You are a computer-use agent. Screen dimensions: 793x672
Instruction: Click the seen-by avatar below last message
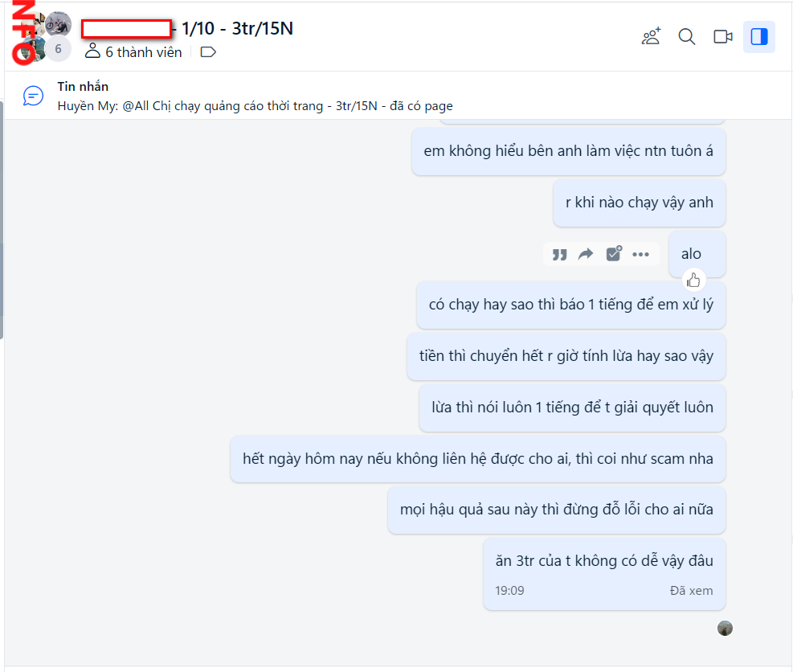pyautogui.click(x=725, y=628)
